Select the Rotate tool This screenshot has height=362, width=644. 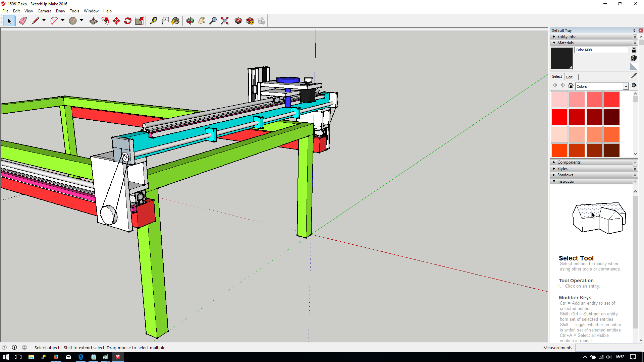coord(128,21)
